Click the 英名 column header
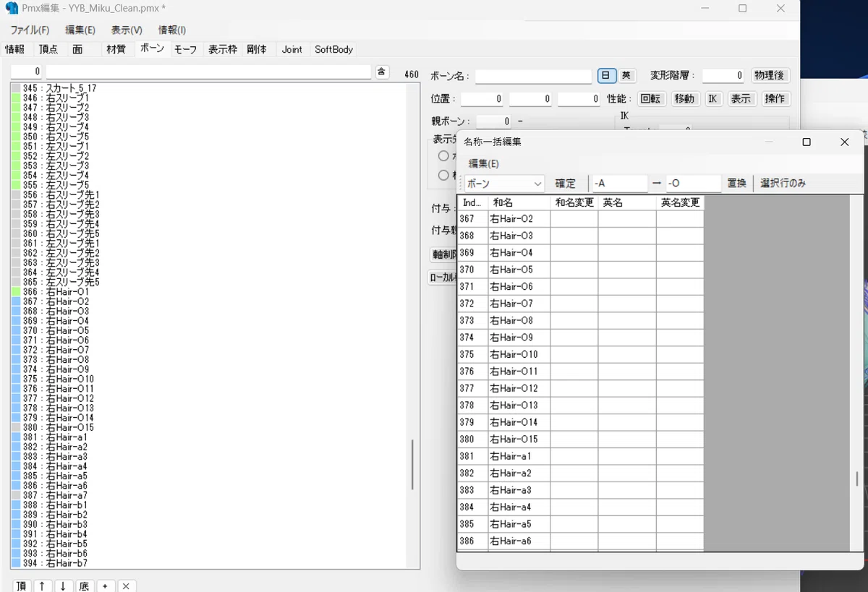 point(627,203)
